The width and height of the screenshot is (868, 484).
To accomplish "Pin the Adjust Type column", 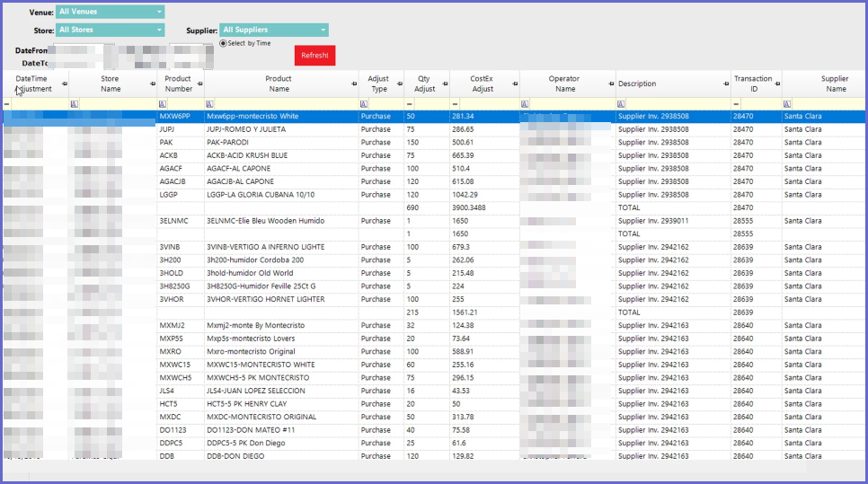I will pyautogui.click(x=400, y=84).
